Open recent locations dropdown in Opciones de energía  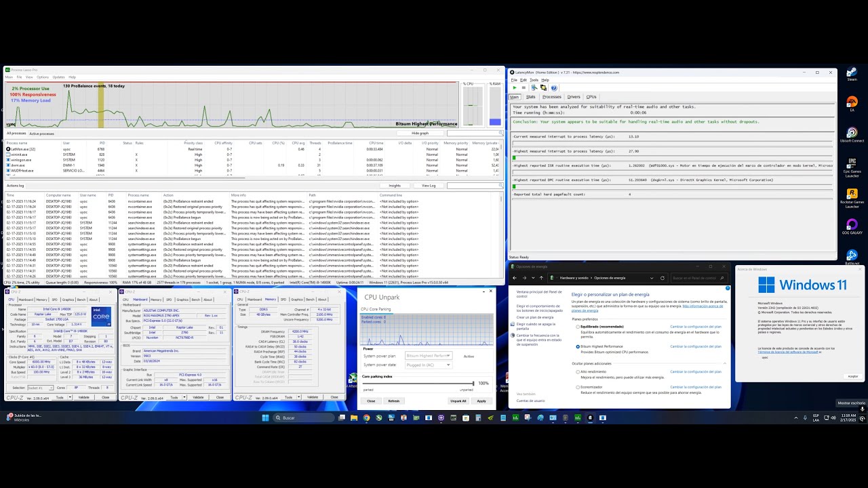(x=532, y=278)
